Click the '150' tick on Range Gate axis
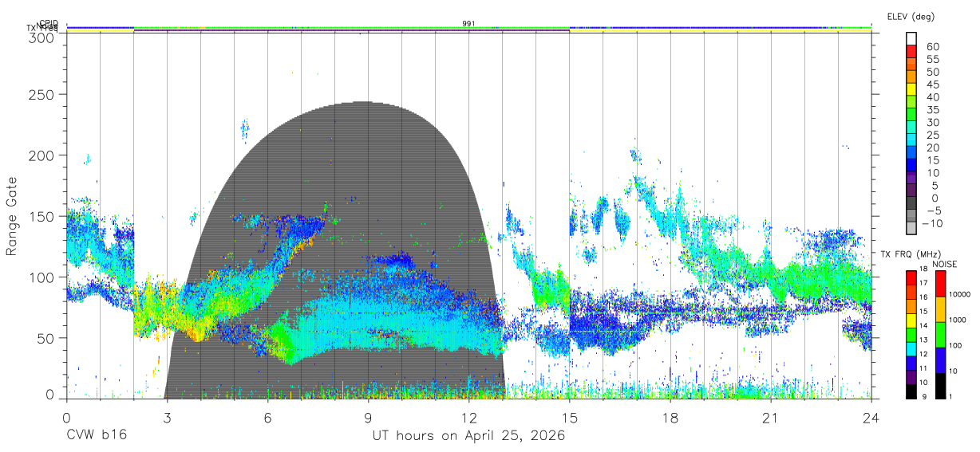Viewport: 980px width, 452px height. (x=40, y=217)
